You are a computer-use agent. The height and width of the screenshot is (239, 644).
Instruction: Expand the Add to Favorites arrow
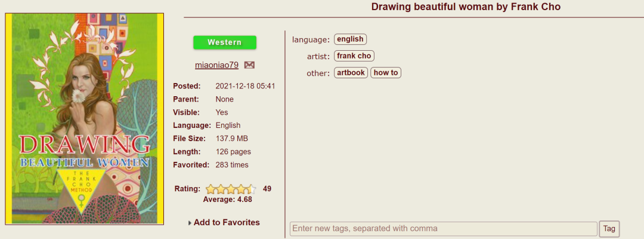(190, 223)
